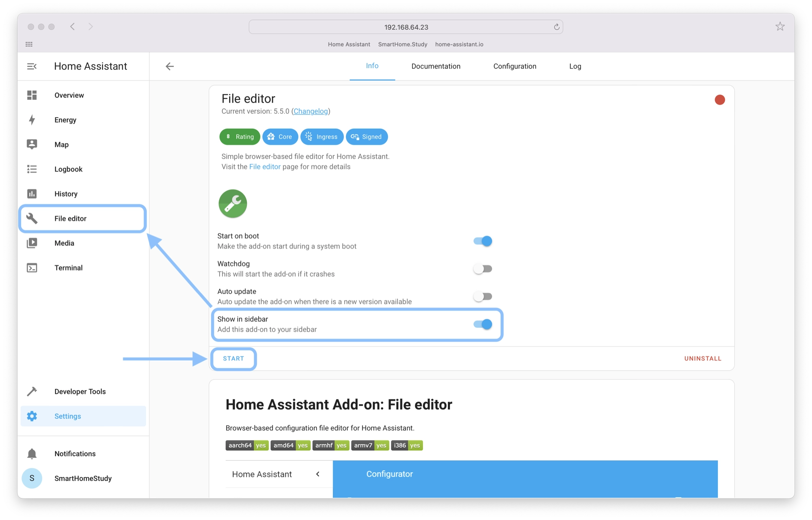Collapse the embedded Home Assistant sidebar chevron

pyautogui.click(x=318, y=474)
